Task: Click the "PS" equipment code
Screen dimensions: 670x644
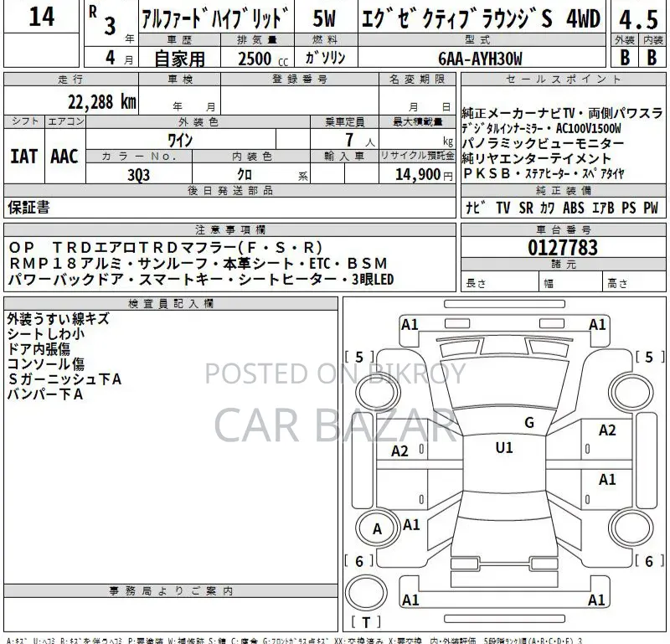Action: click(x=629, y=208)
